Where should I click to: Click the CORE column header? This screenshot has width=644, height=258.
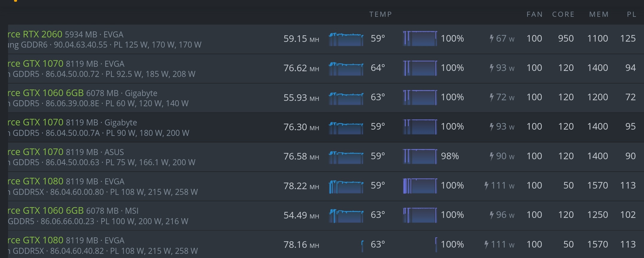click(x=563, y=14)
